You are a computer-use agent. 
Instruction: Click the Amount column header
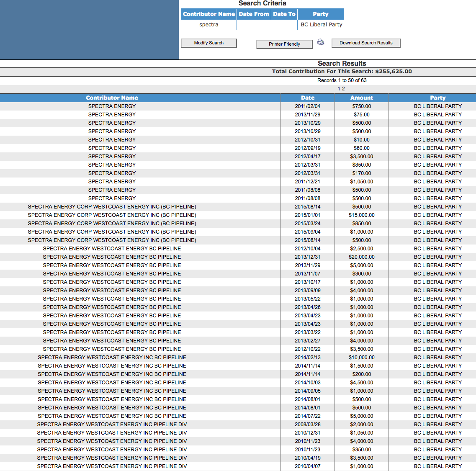point(362,98)
